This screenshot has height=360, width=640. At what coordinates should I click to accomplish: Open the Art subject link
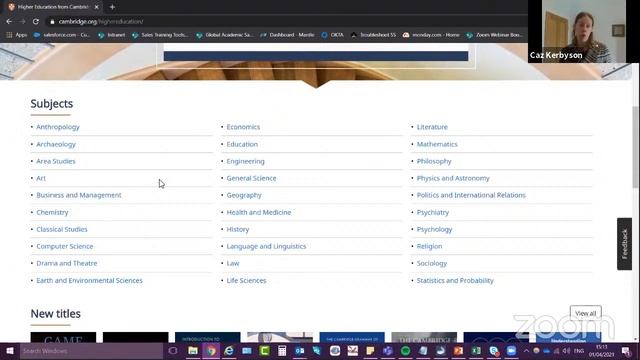coord(41,178)
